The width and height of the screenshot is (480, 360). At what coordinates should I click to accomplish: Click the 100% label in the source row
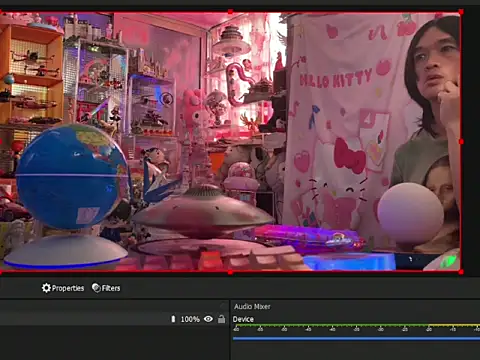pyautogui.click(x=190, y=319)
